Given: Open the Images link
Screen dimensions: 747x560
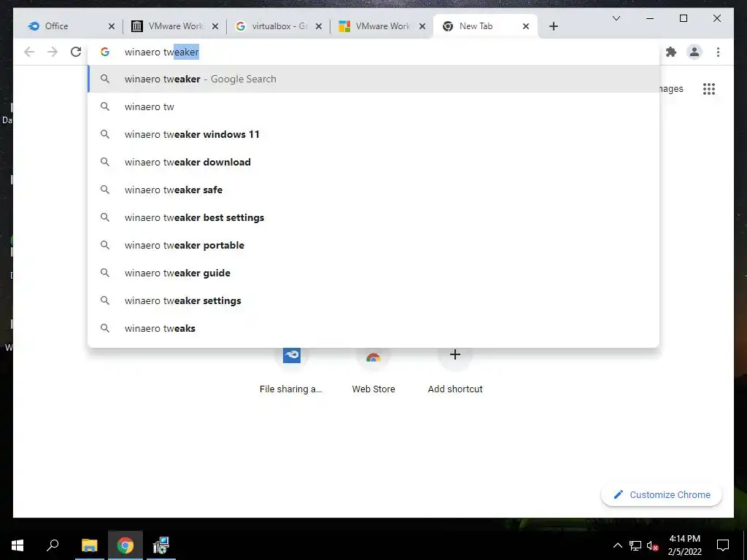Looking at the screenshot, I should coord(671,88).
